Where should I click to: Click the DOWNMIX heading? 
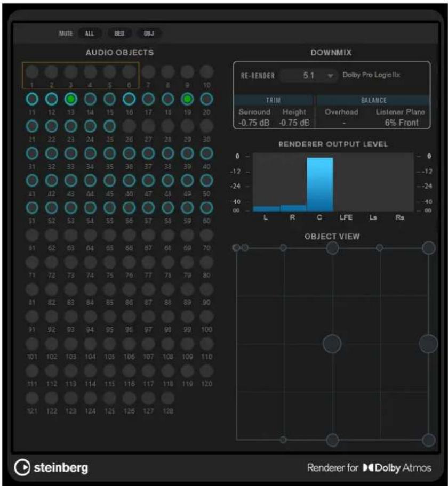click(331, 53)
